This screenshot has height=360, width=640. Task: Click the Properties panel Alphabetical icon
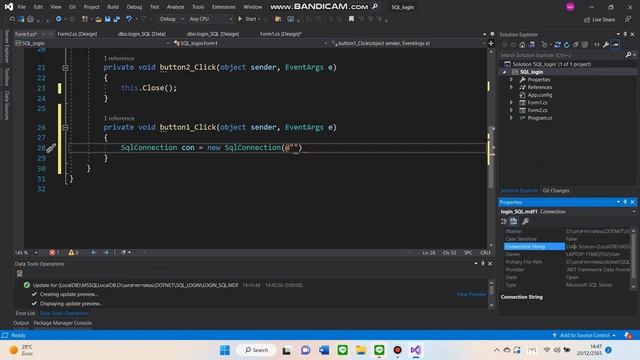coord(513,221)
